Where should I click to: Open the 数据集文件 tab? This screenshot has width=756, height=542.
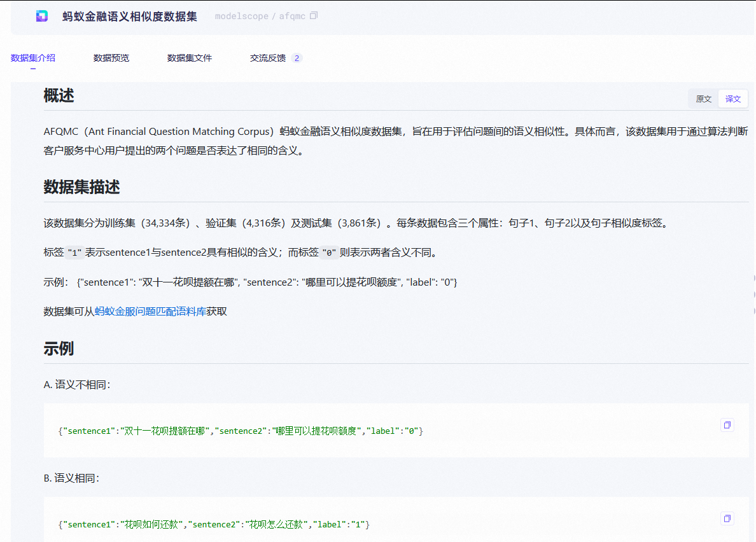(x=190, y=58)
